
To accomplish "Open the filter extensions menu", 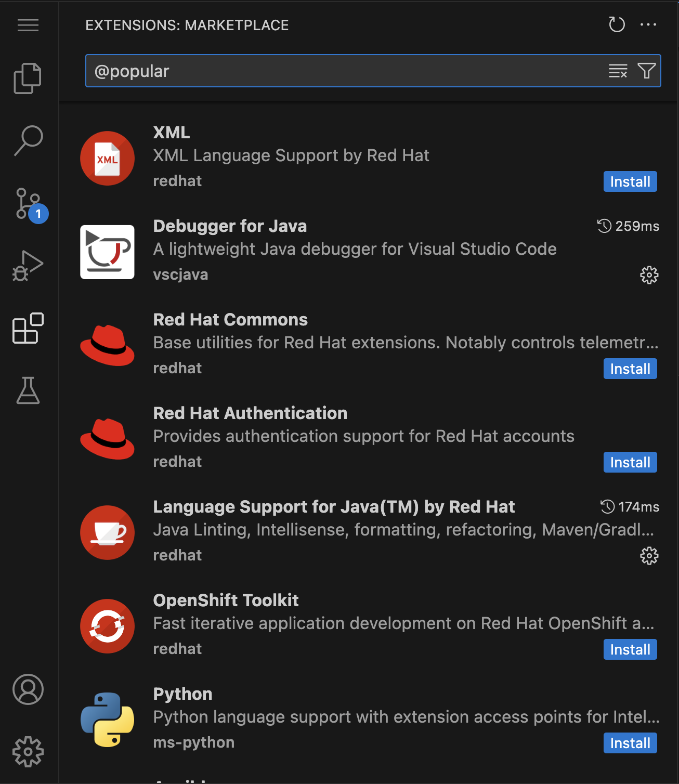I will [647, 71].
